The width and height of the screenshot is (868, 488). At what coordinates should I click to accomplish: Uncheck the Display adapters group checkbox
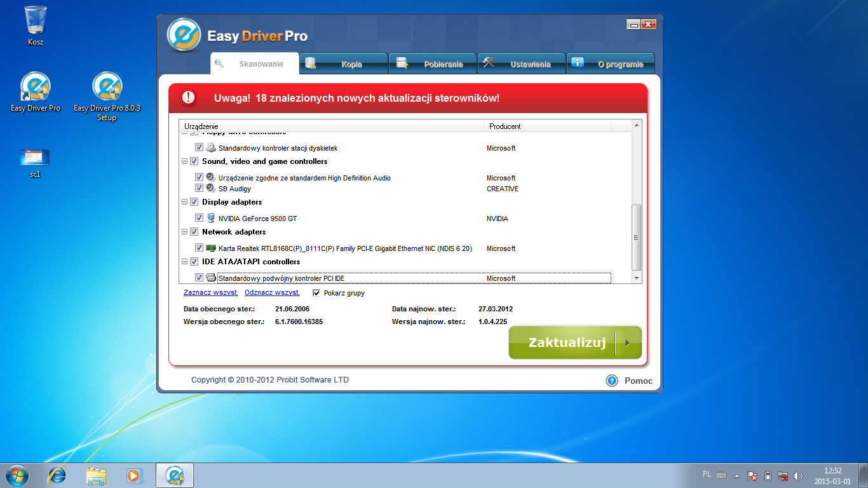point(194,202)
